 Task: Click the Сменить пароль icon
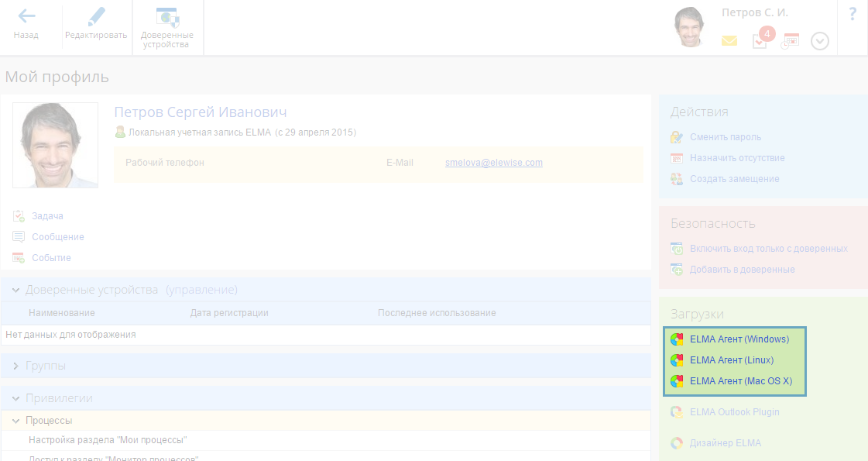(x=677, y=137)
